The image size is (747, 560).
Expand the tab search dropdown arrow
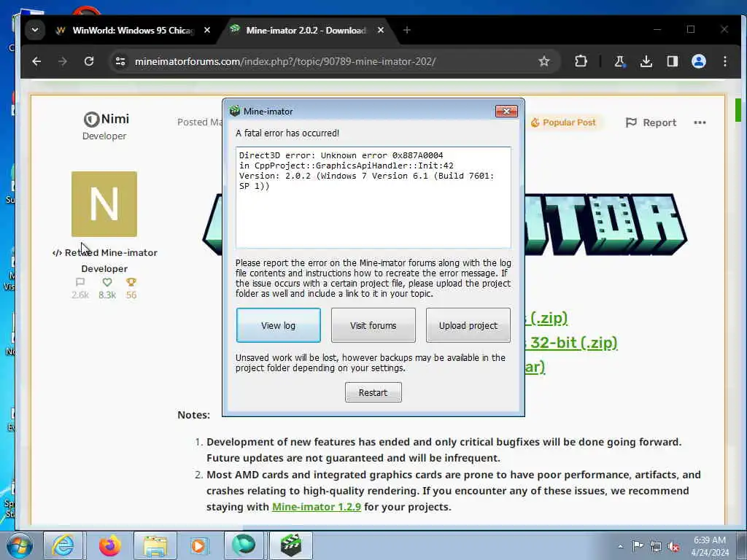click(x=35, y=30)
